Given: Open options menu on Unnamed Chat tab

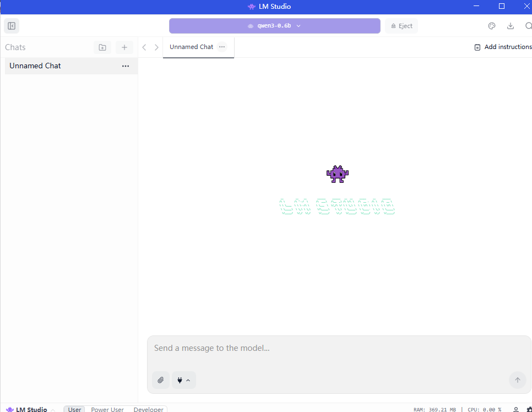Looking at the screenshot, I should [222, 47].
